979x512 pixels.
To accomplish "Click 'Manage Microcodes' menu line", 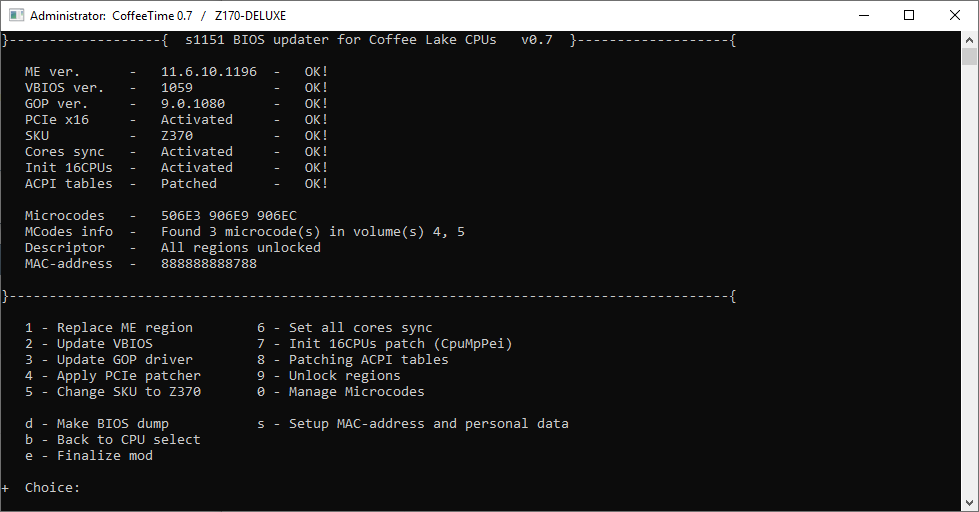I will pos(341,392).
